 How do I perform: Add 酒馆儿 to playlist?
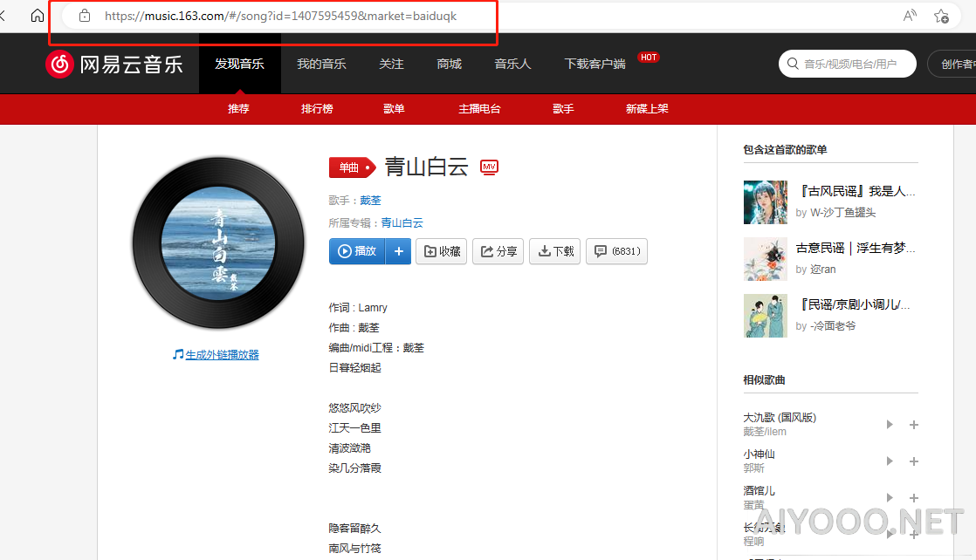click(x=914, y=498)
